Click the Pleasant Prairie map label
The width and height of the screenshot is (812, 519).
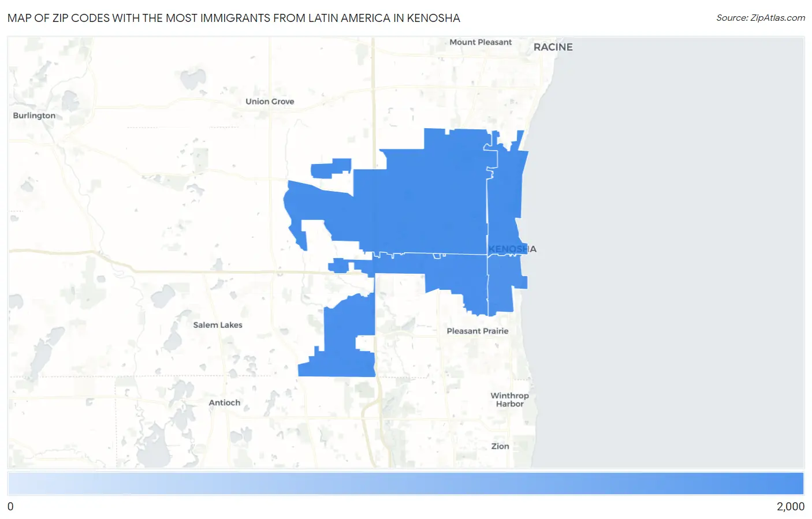[x=478, y=331]
